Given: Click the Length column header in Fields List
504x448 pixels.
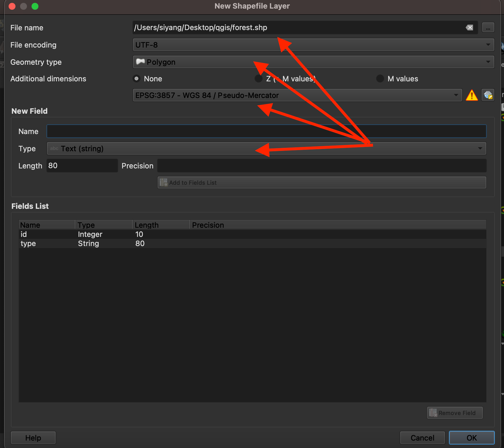Looking at the screenshot, I should coord(161,225).
